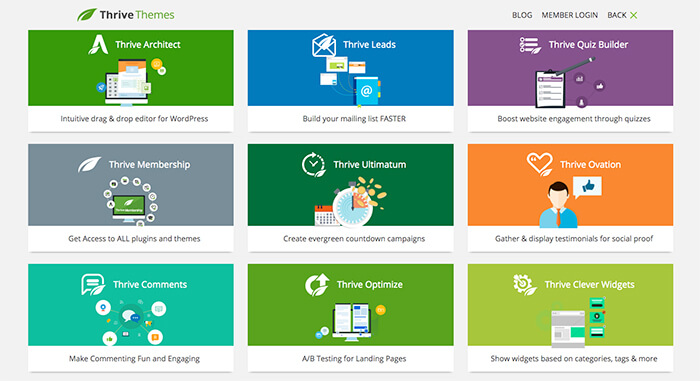Click the BACK menu link
Viewport: 700px width, 381px height.
[x=617, y=15]
